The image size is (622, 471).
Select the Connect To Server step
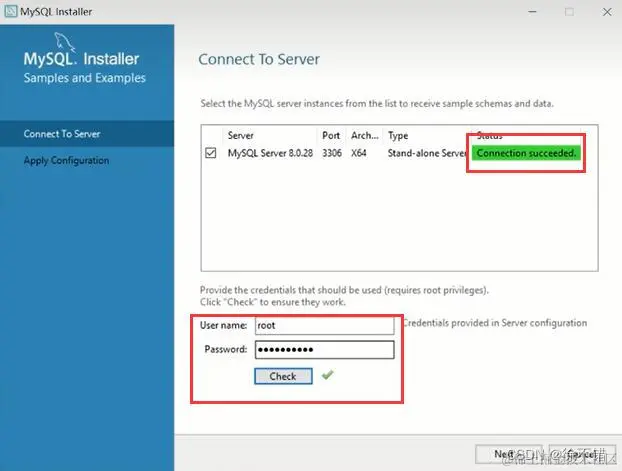click(x=87, y=134)
